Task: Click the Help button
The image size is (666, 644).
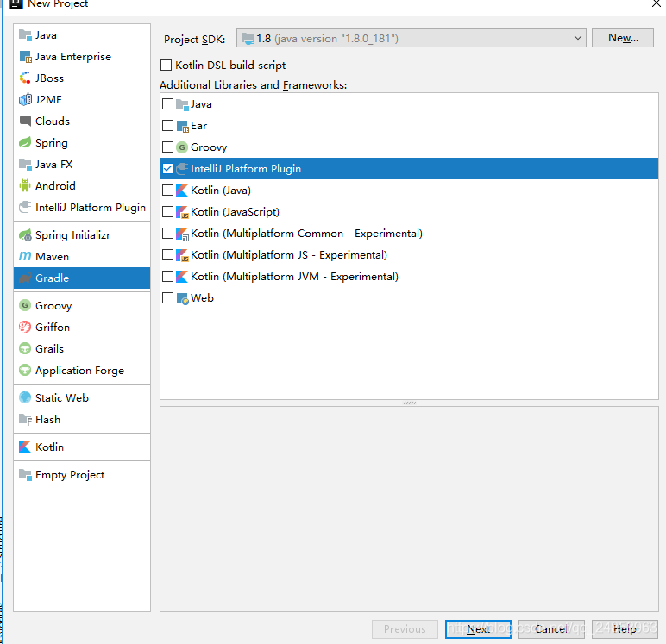Action: (625, 629)
